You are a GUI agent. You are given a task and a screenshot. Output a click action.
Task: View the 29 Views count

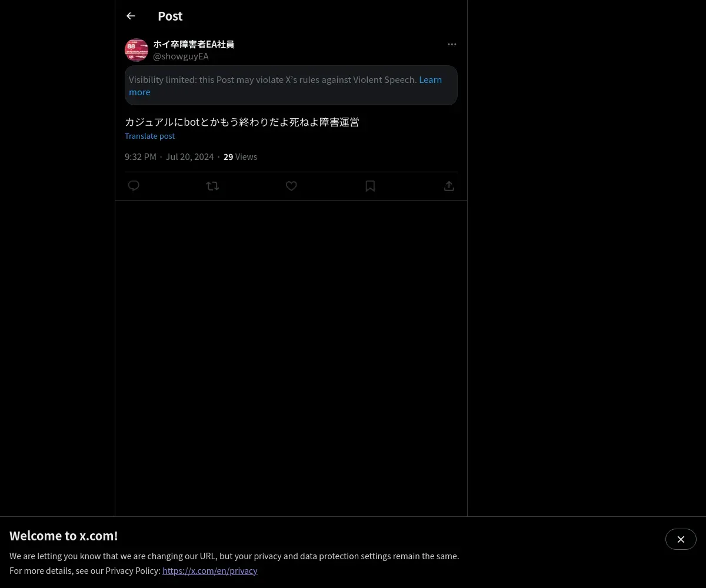click(240, 157)
